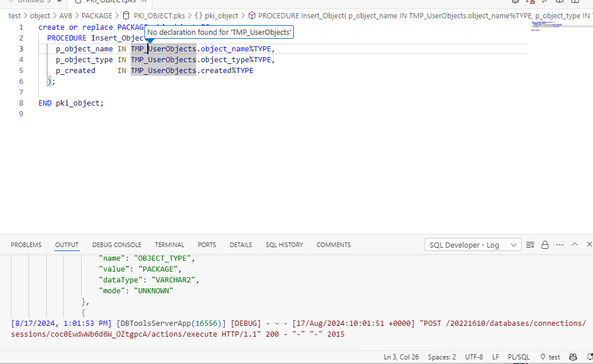Clear the SQL Developer log output

pos(530,244)
